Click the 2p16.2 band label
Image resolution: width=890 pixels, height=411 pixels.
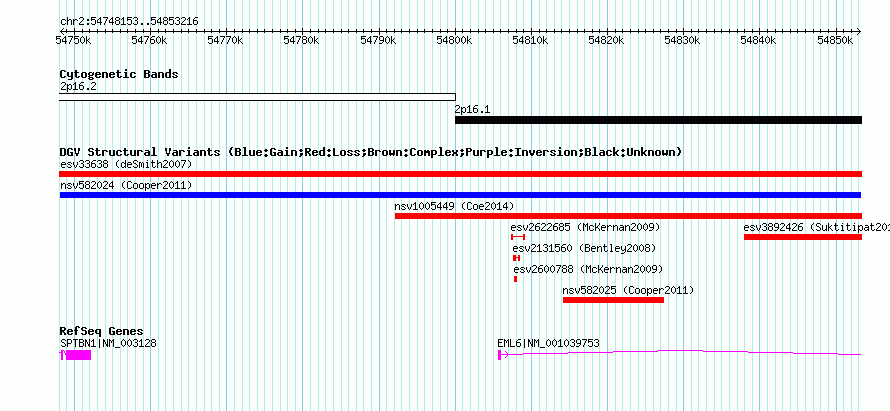pyautogui.click(x=77, y=87)
